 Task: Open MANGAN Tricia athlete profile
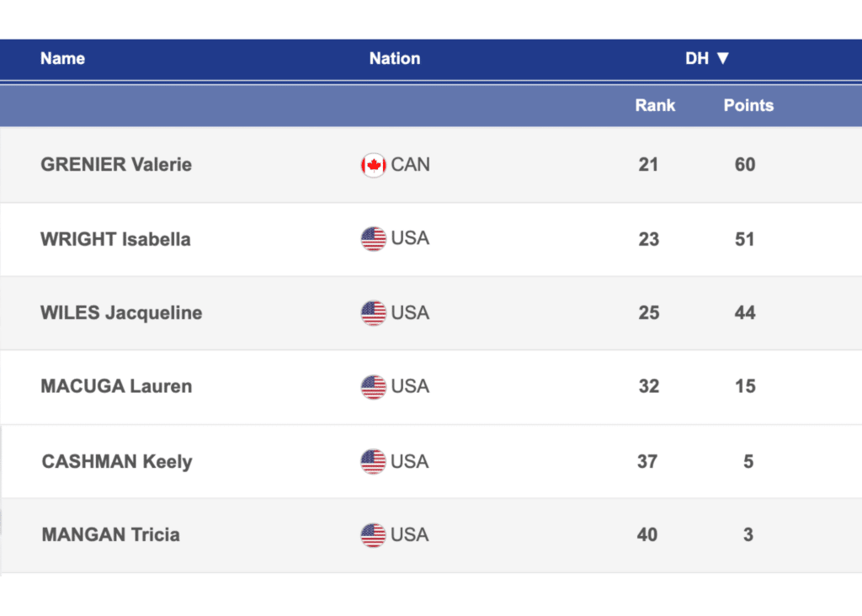[110, 535]
